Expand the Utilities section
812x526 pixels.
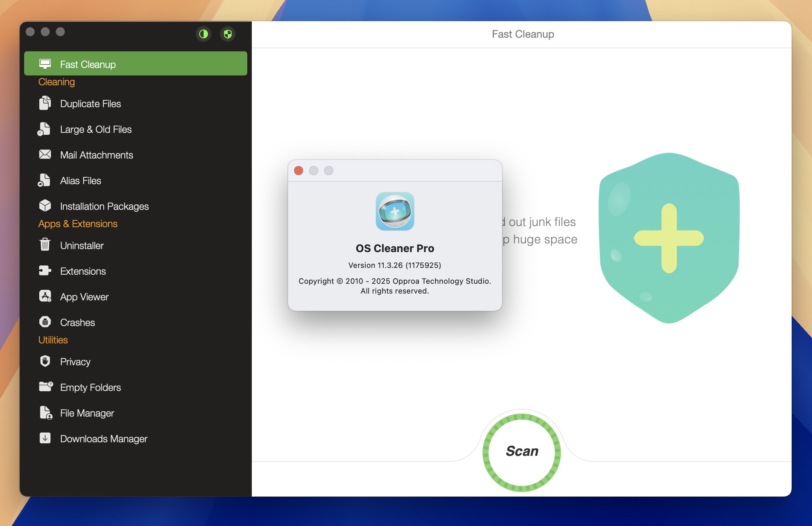click(53, 340)
